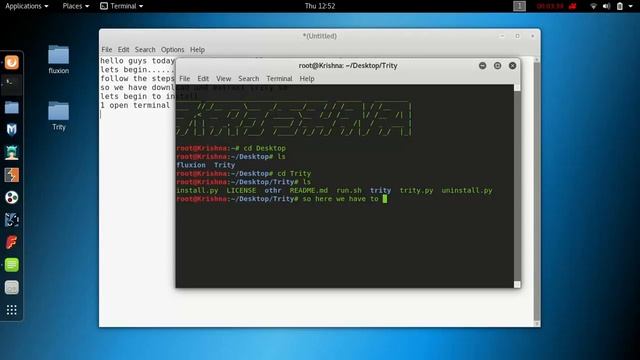Launch Burp Suite from the dock
Image resolution: width=640 pixels, height=360 pixels.
pos(11,175)
